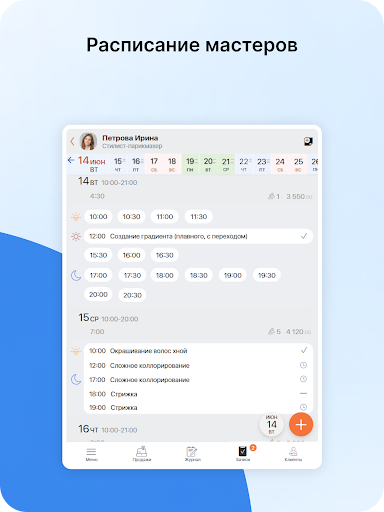Screen dimensions: 384x512
Task: Open the 15 ср 10:00-20:00 day header
Action: tap(108, 318)
